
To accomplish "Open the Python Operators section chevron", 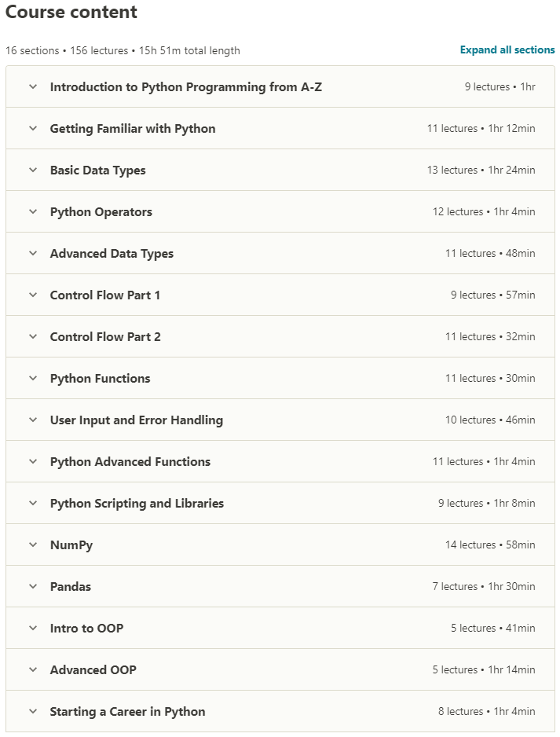I will [x=33, y=212].
